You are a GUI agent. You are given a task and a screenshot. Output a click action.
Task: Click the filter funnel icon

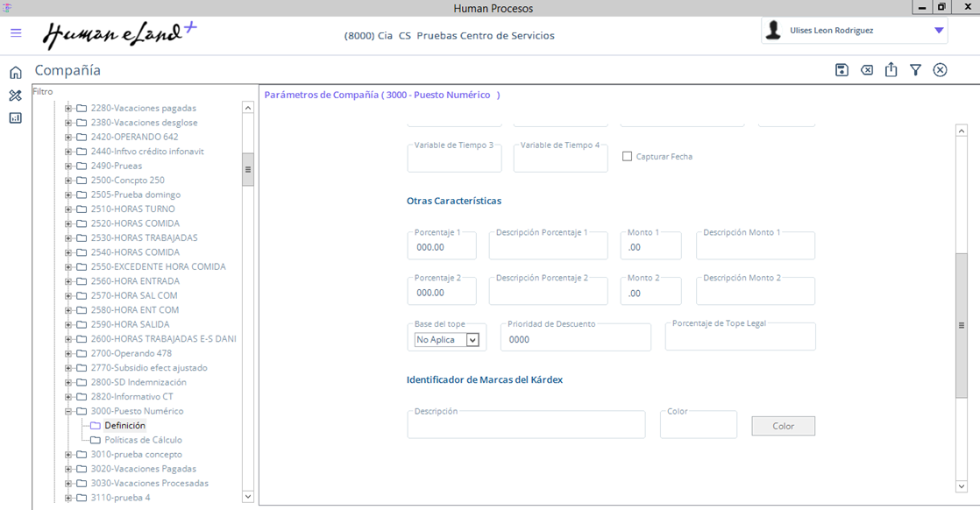pyautogui.click(x=915, y=70)
